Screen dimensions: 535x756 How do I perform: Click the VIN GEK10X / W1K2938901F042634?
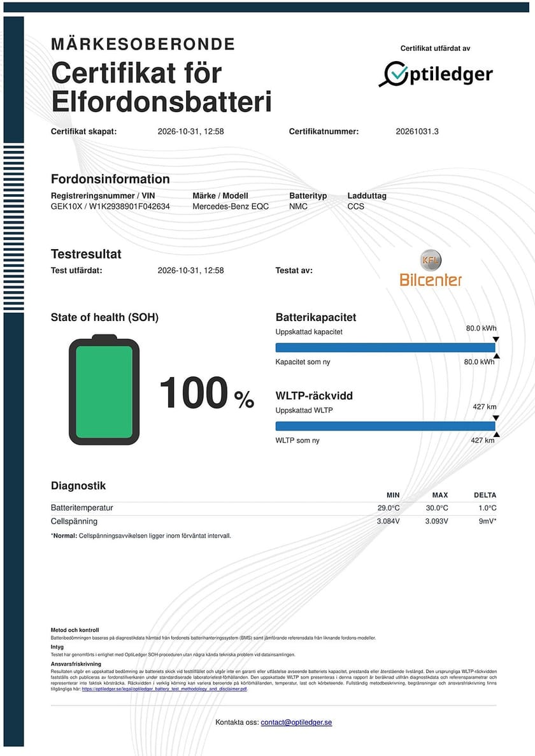(x=110, y=206)
